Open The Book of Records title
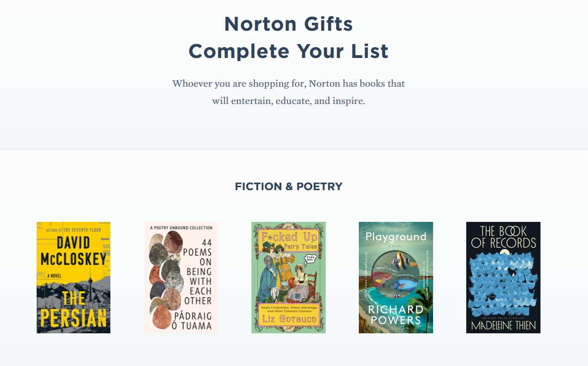The width and height of the screenshot is (588, 366). (x=503, y=237)
